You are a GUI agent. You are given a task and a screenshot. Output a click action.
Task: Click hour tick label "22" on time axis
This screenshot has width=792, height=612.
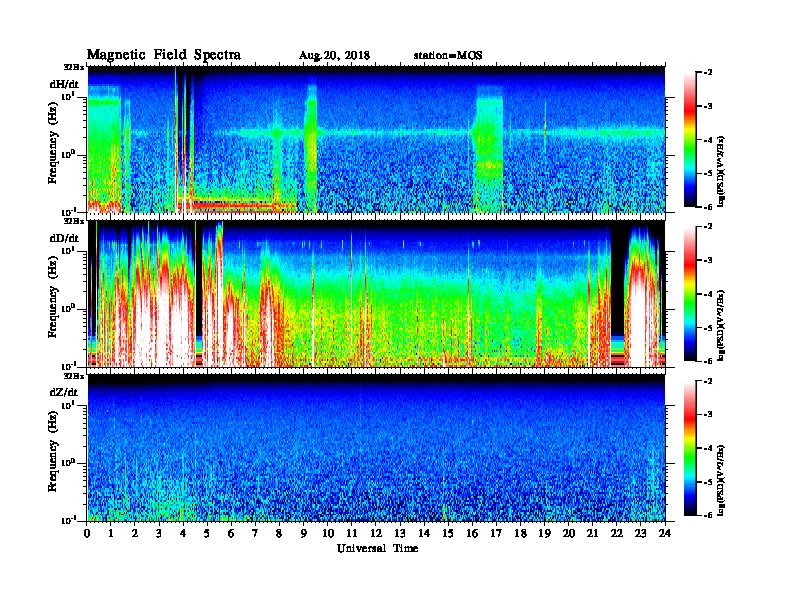pyautogui.click(x=617, y=534)
